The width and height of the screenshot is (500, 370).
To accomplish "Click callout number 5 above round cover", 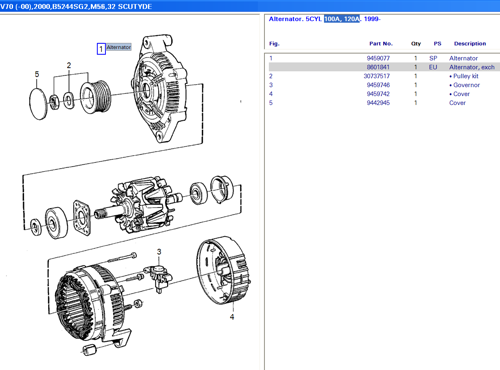I will [37, 74].
